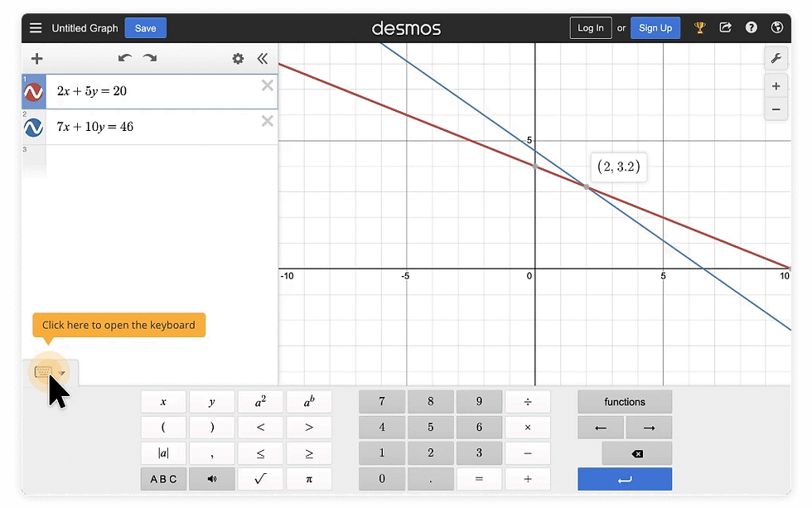Tap the equals sign key
812x508 pixels.
coord(479,479)
